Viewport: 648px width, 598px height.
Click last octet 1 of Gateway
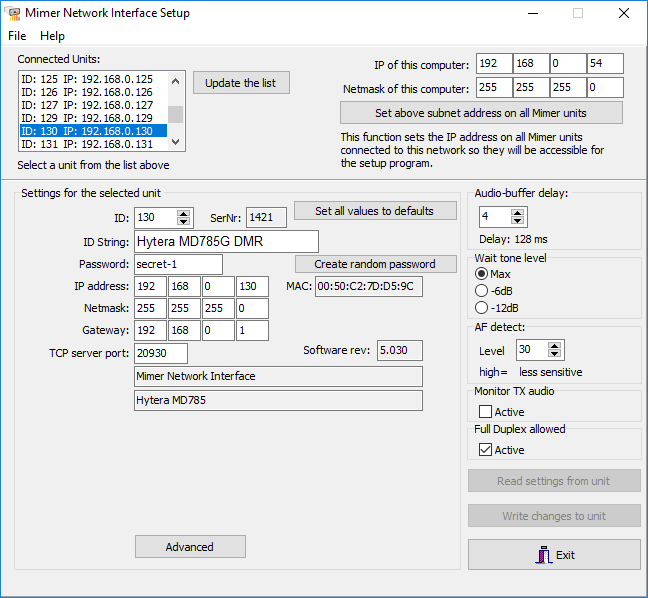point(252,331)
